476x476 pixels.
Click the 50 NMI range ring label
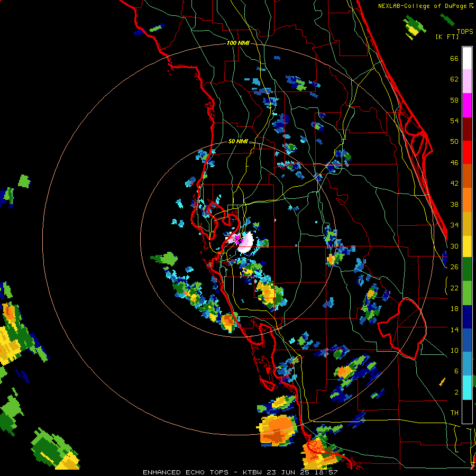pos(238,141)
